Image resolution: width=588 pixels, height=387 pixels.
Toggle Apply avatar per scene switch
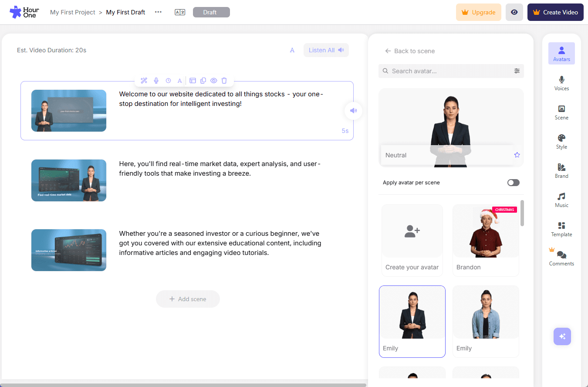pos(514,183)
